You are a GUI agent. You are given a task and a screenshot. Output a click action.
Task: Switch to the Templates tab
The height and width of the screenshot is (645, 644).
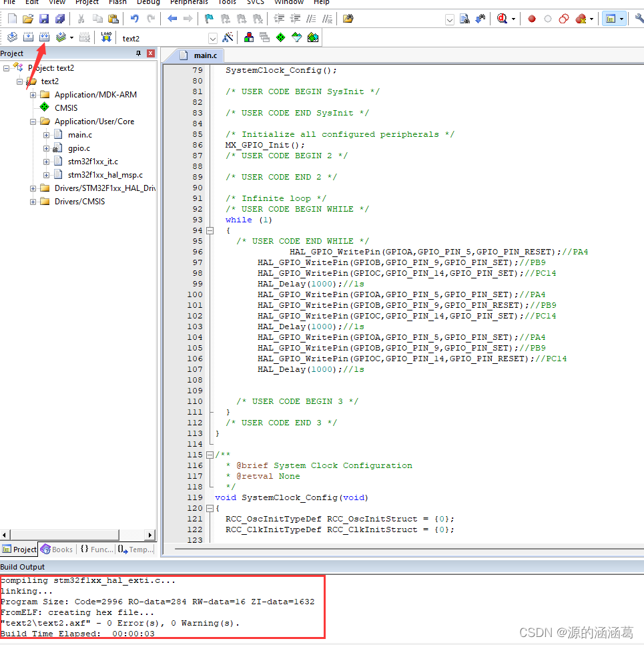click(x=135, y=550)
